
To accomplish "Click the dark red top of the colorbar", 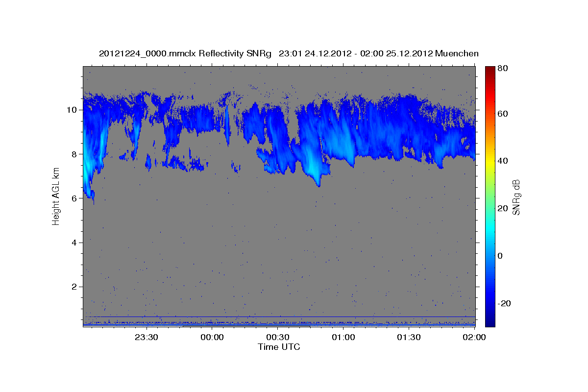I will point(490,69).
